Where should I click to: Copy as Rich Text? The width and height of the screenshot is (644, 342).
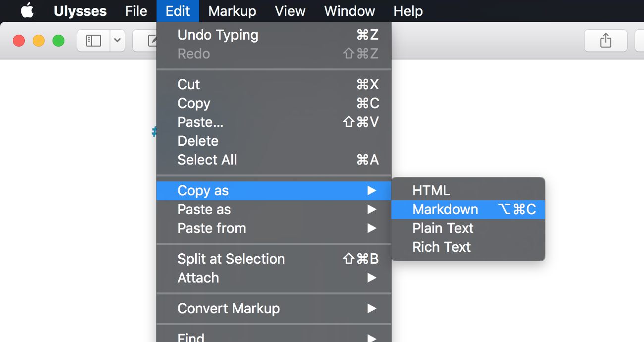click(x=468, y=247)
